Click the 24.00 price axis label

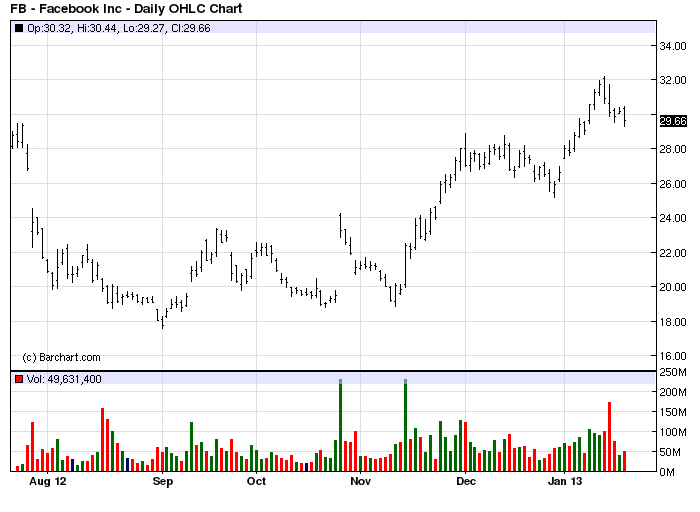(x=673, y=218)
